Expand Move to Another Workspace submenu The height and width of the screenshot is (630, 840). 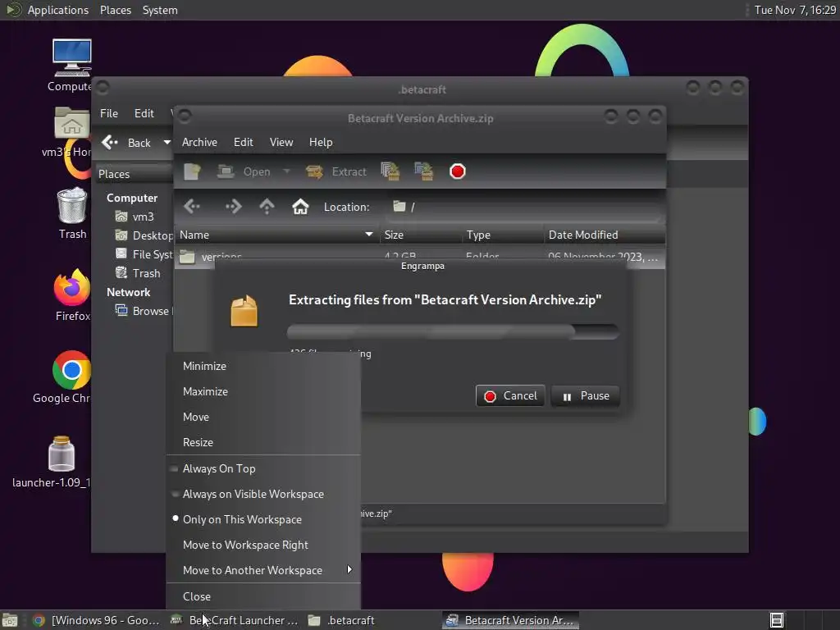(263, 571)
